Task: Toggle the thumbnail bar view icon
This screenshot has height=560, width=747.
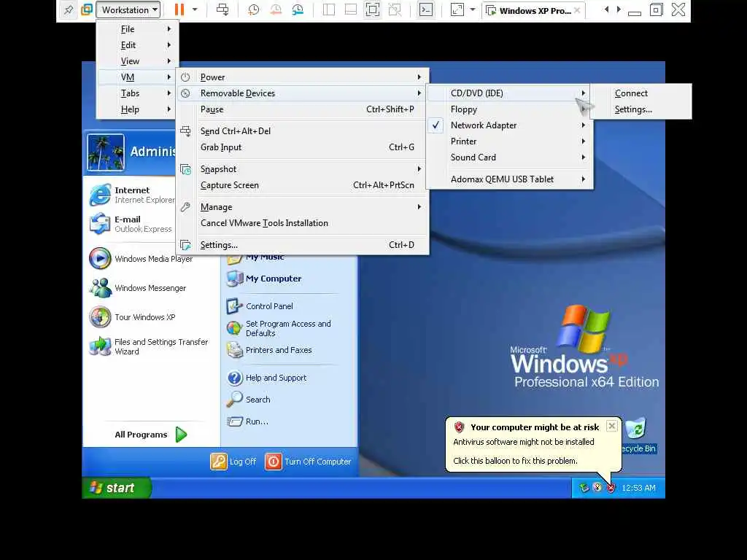Action: [x=351, y=9]
